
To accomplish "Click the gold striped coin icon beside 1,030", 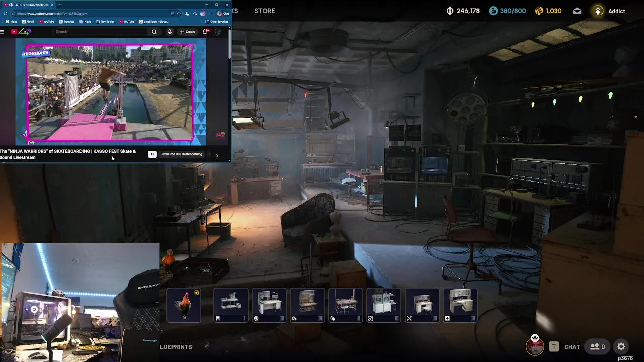I will pyautogui.click(x=539, y=11).
